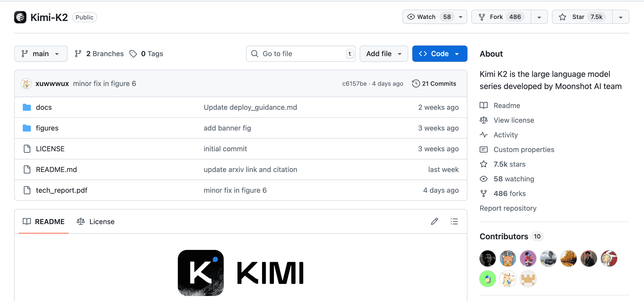The width and height of the screenshot is (644, 301).
Task: Fork the repository with the Fork button
Action: [x=501, y=17]
